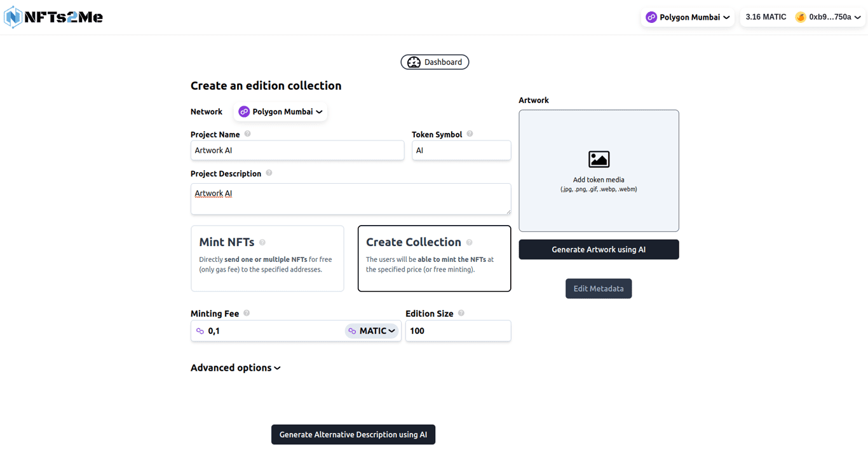Screen dimensions: 868x466
Task: Click the Edition Size input field
Action: pyautogui.click(x=458, y=331)
